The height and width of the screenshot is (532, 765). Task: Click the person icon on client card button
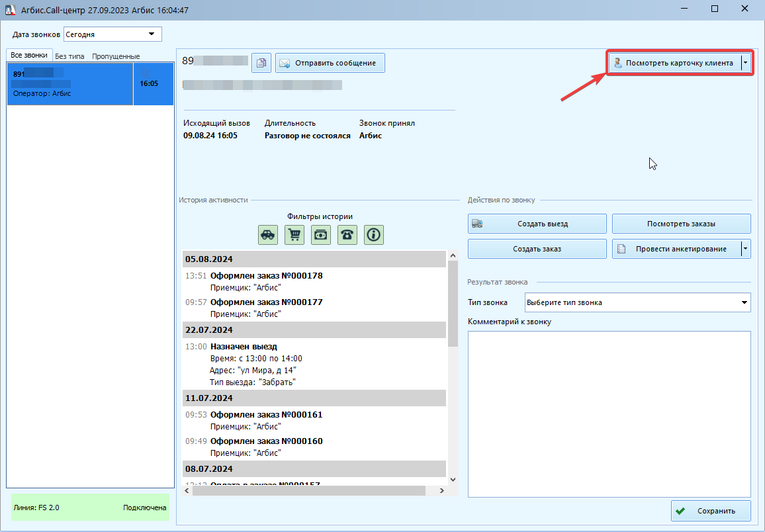[x=617, y=63]
